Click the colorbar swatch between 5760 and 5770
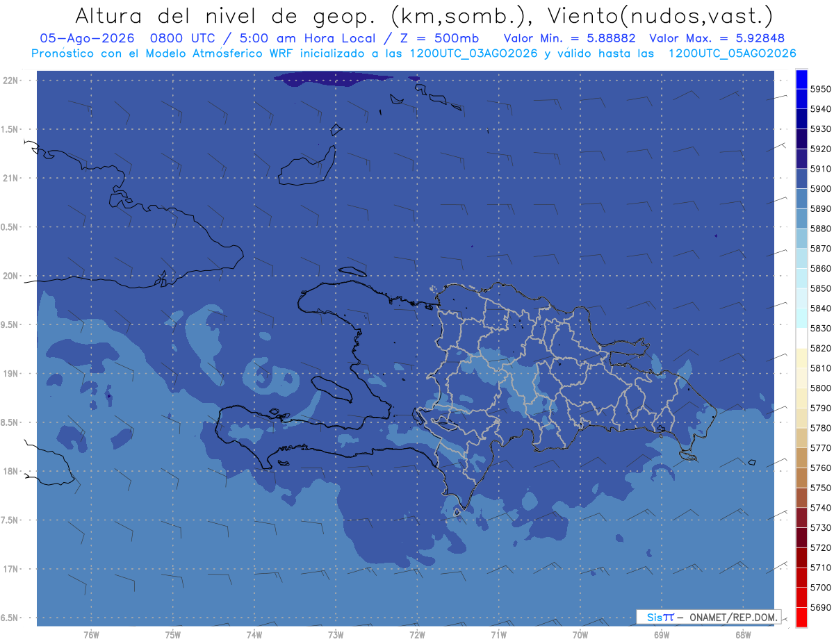834x644 pixels. coord(801,457)
